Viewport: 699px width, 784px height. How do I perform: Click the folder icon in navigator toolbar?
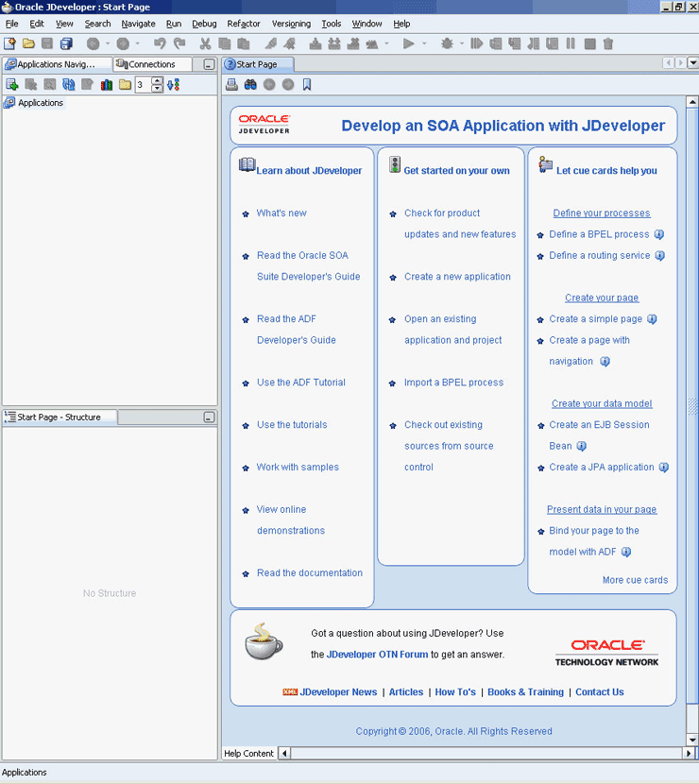(x=125, y=84)
